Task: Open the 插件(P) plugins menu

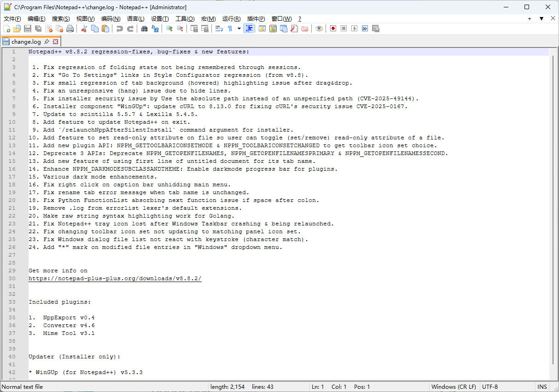Action: [256, 19]
